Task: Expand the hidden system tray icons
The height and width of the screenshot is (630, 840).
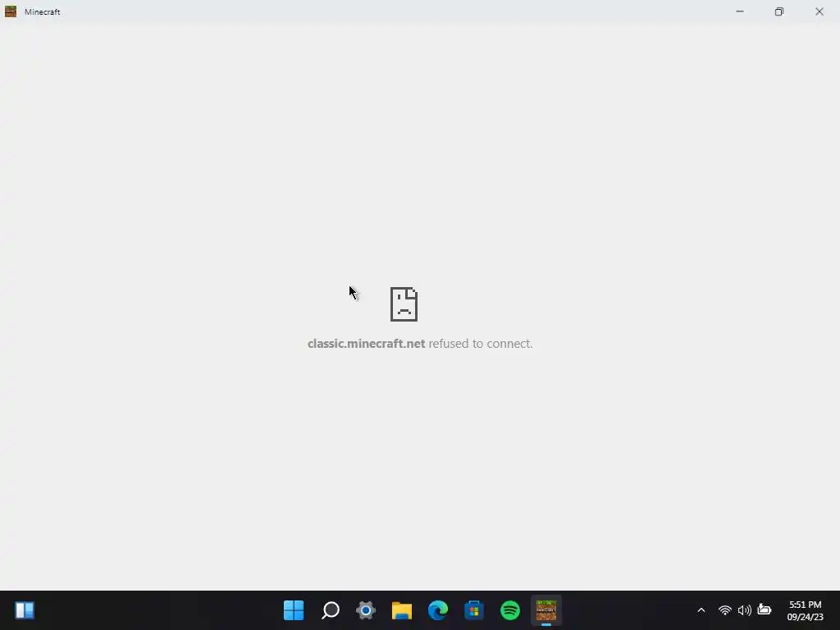Action: (701, 610)
